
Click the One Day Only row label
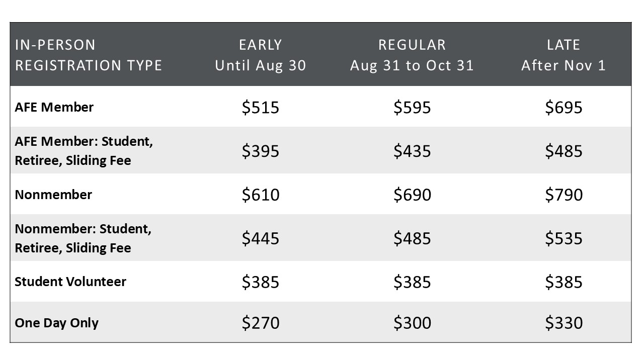[56, 323]
